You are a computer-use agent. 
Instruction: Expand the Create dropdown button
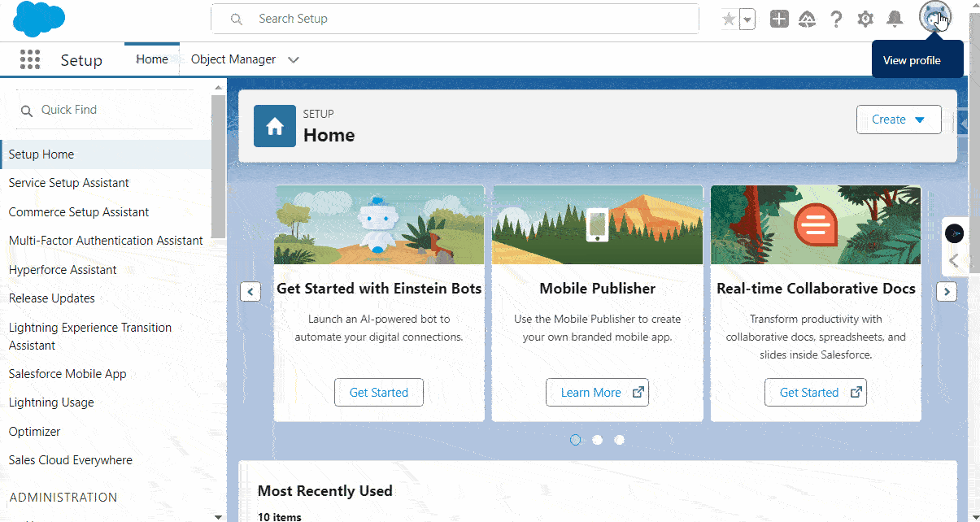(899, 120)
